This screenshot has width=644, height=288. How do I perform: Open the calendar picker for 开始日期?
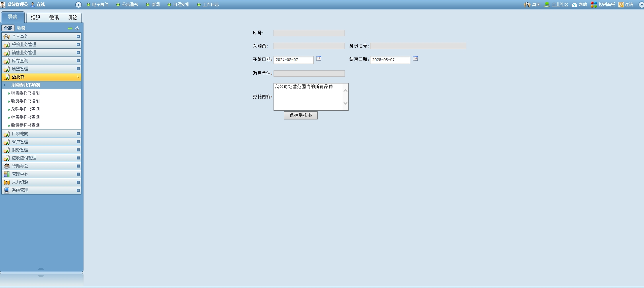[x=319, y=59]
